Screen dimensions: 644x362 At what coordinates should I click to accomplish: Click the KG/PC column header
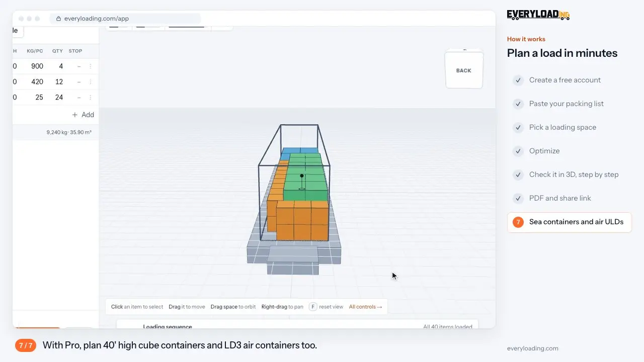coord(35,51)
